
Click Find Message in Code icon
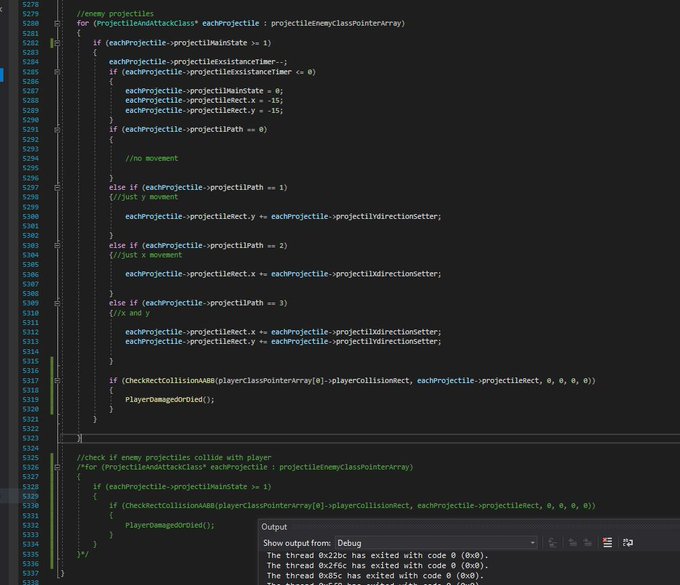coord(552,543)
